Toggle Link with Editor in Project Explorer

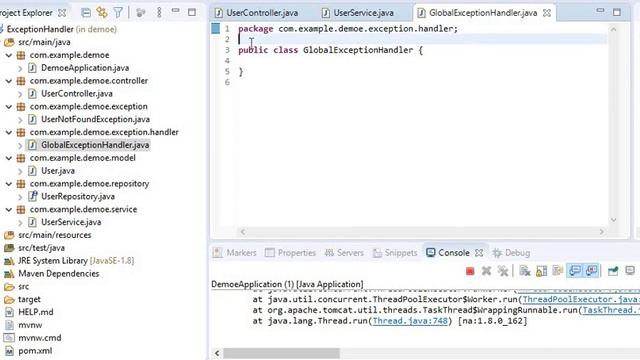[x=102, y=13]
